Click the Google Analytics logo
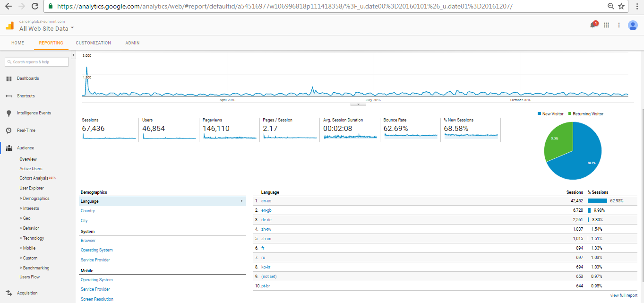Screen dimensions: 644x303 [x=10, y=26]
